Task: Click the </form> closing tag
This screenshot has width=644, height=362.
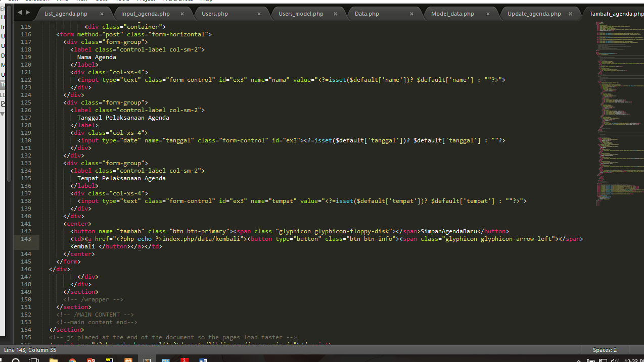Action: pyautogui.click(x=68, y=262)
